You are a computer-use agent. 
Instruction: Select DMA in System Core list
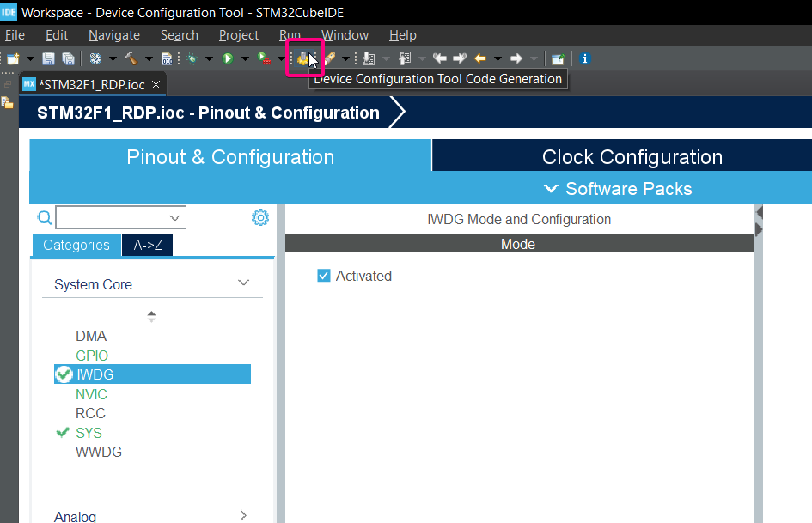click(x=91, y=336)
